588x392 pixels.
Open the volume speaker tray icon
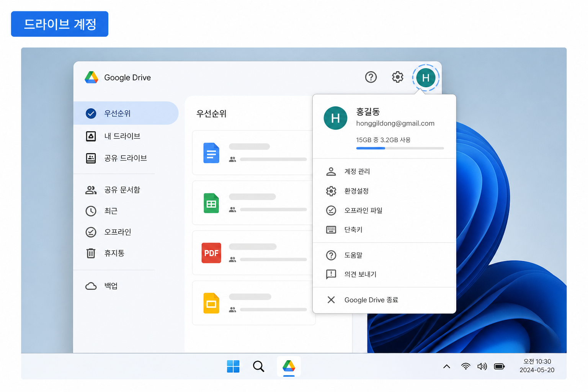click(482, 366)
